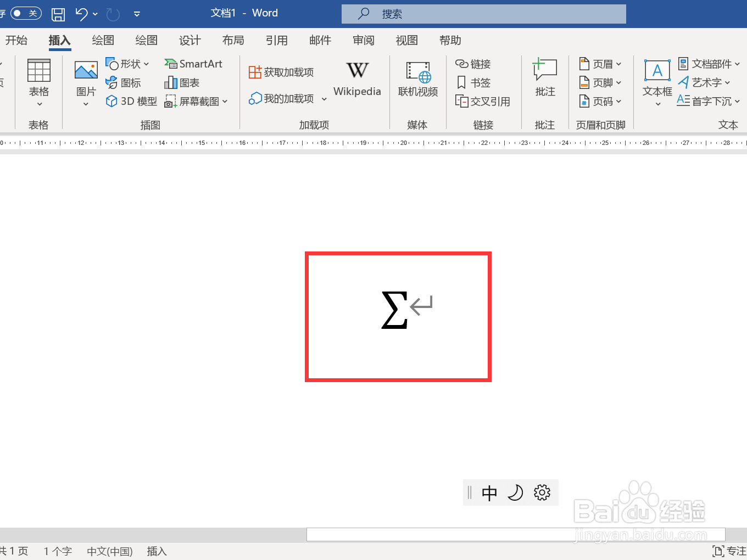
Task: Click the 搜索 search box
Action: pos(483,14)
